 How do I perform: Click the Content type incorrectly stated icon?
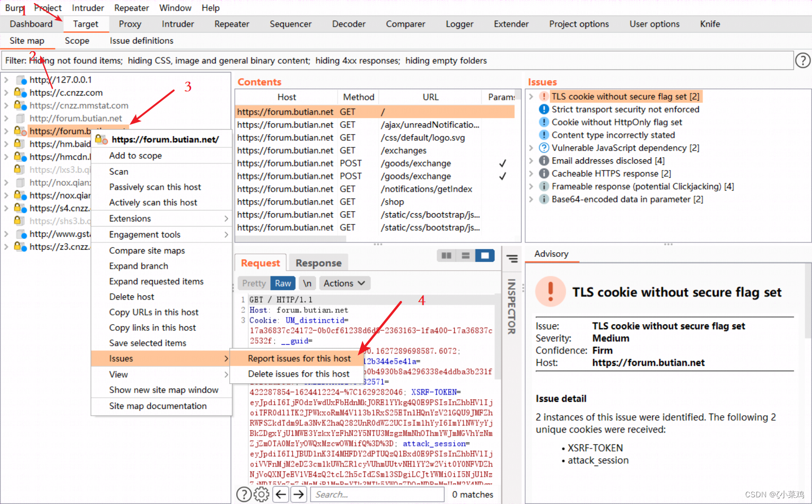coord(544,135)
